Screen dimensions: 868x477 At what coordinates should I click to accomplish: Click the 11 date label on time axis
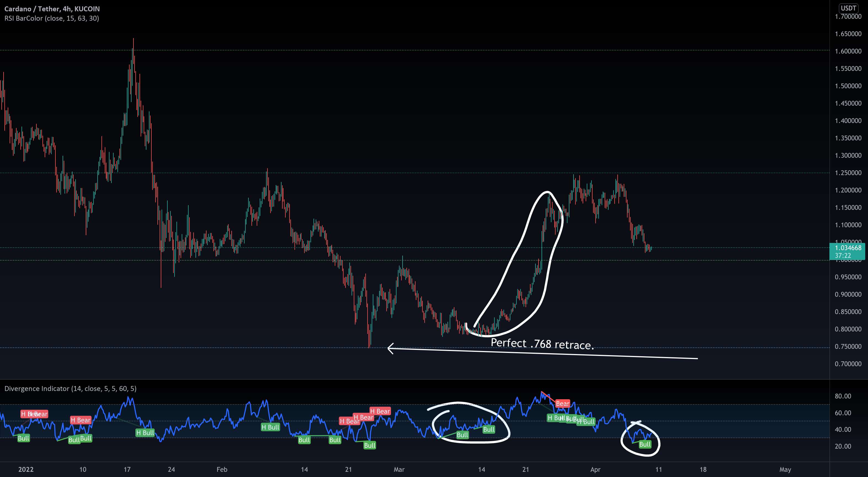coord(659,470)
